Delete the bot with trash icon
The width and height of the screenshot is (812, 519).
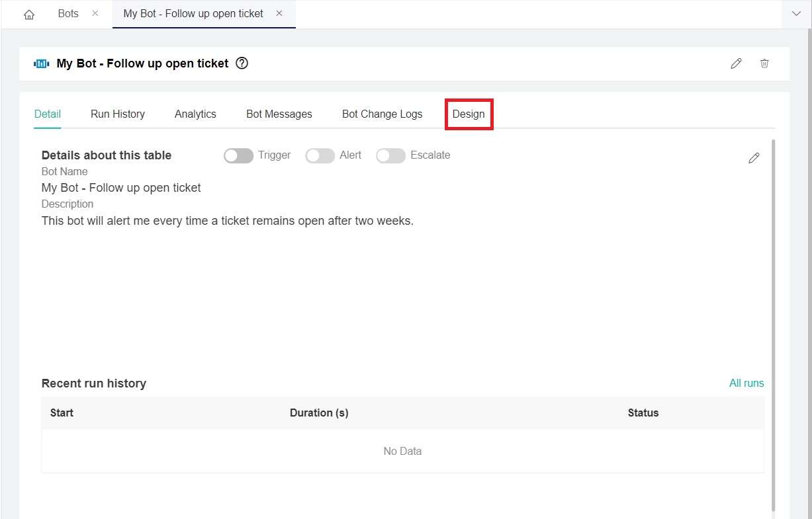(764, 63)
